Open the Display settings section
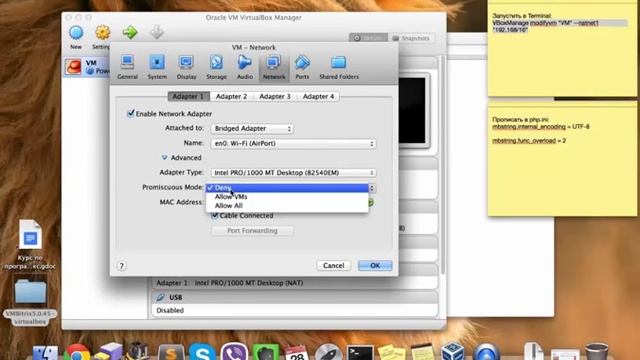 coord(187,67)
